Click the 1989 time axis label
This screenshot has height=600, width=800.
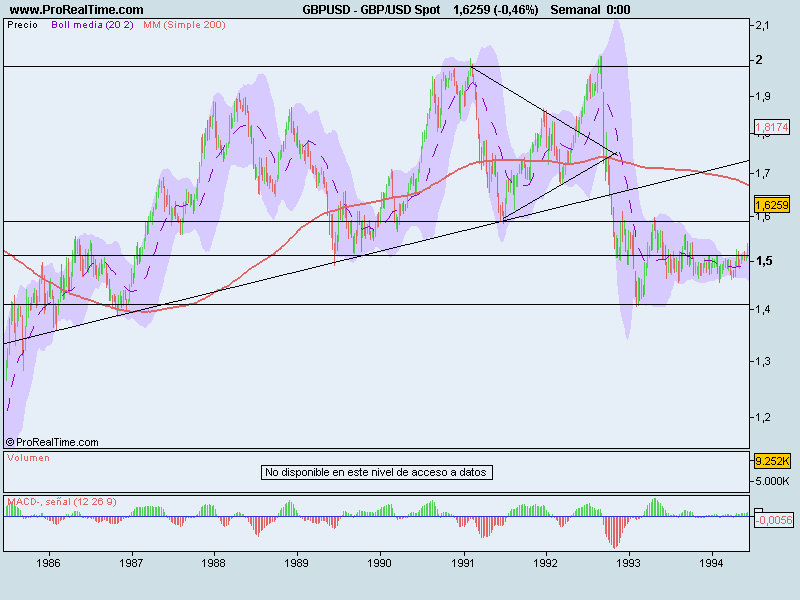coord(296,563)
